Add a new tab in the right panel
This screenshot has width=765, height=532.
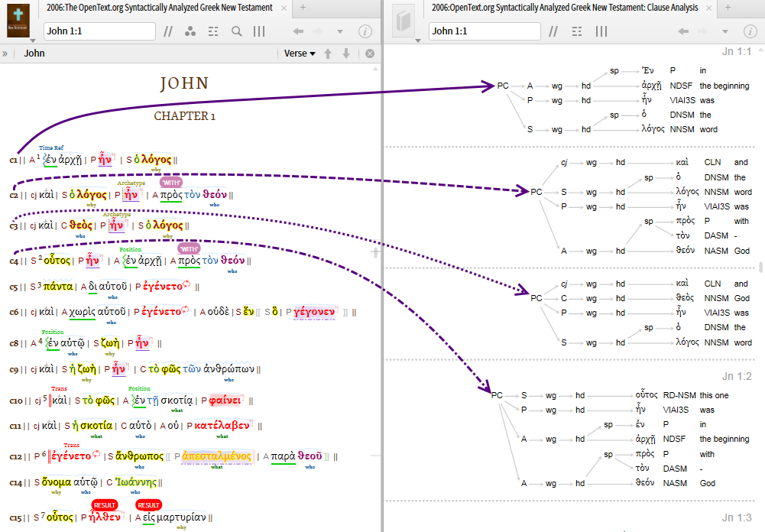click(728, 8)
